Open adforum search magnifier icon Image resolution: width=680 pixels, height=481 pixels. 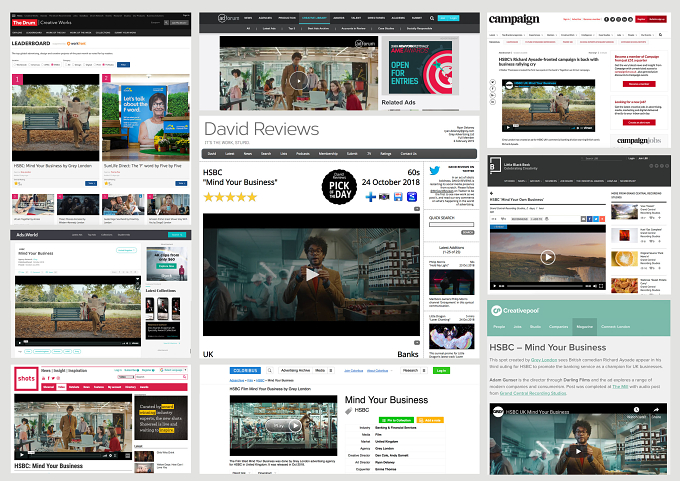[432, 18]
